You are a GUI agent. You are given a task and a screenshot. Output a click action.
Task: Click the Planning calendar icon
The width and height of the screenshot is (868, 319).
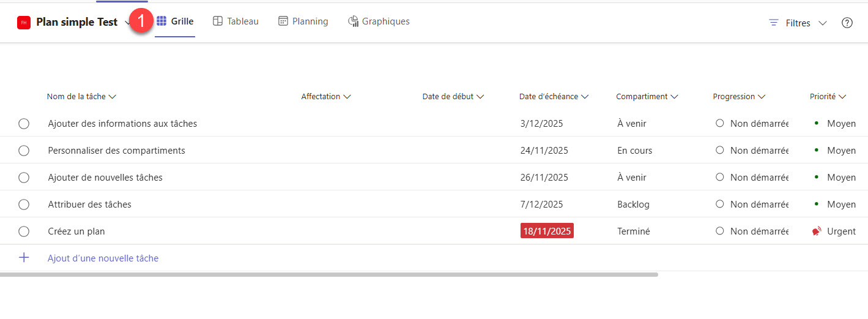pyautogui.click(x=283, y=21)
